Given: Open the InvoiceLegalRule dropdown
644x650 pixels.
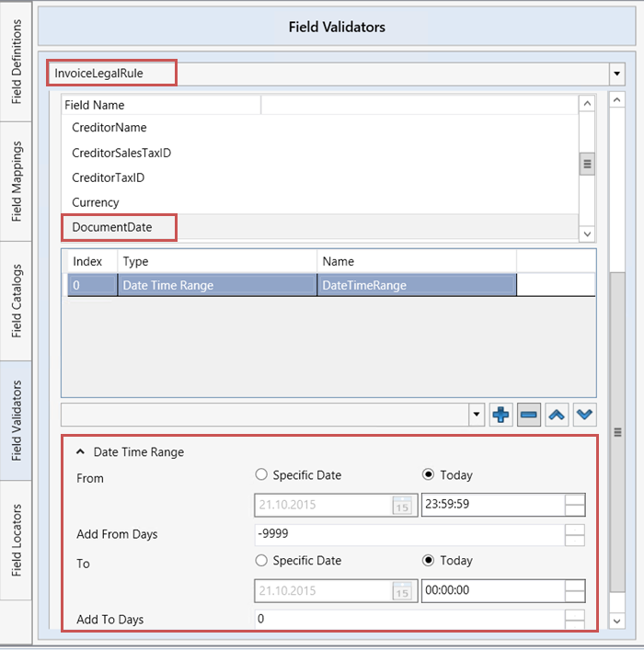Looking at the screenshot, I should (615, 72).
